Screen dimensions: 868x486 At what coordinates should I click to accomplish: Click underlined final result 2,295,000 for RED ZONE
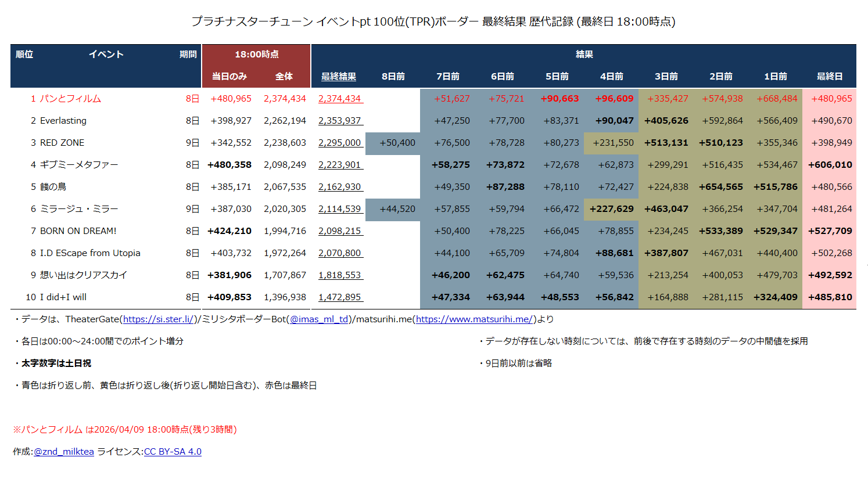point(340,143)
